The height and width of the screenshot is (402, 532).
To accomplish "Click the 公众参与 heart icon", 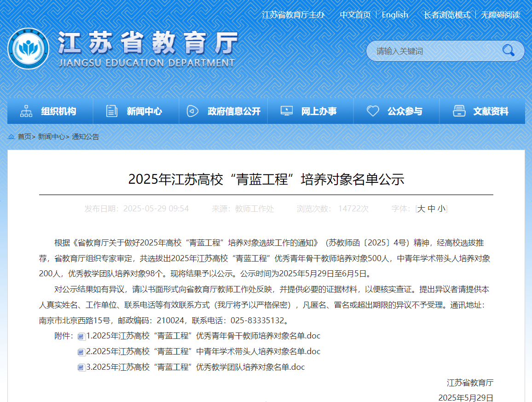I will click(372, 111).
